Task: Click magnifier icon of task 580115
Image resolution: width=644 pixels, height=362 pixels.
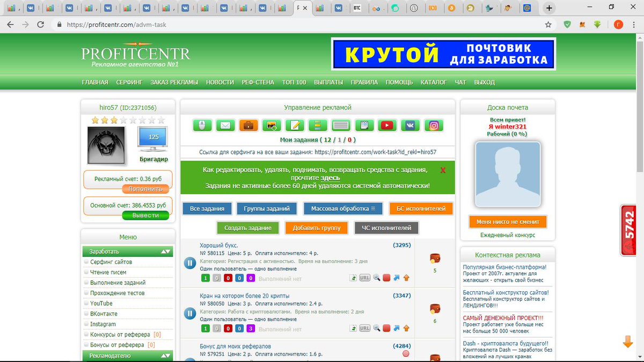Action: tap(377, 278)
